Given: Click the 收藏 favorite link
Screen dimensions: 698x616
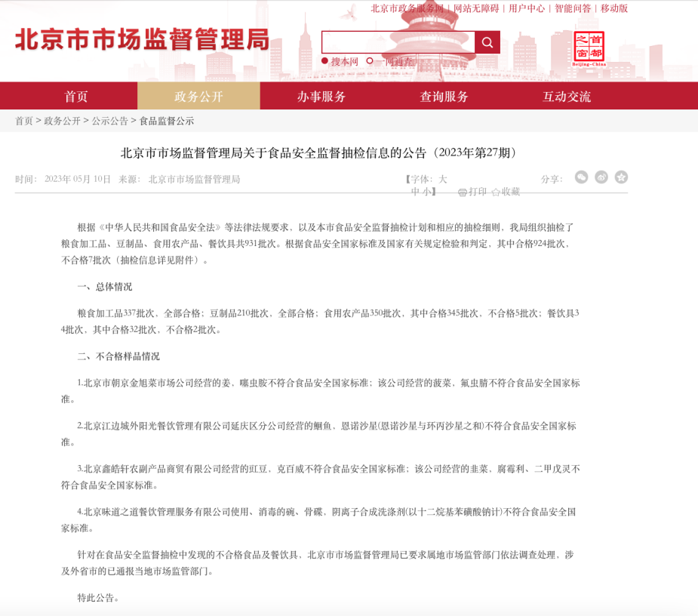Looking at the screenshot, I should pos(511,192).
